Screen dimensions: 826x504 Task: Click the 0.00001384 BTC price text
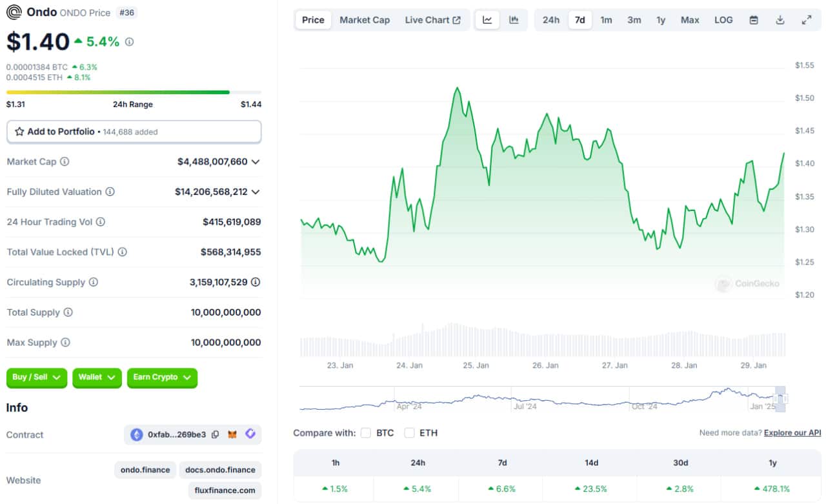tap(37, 67)
